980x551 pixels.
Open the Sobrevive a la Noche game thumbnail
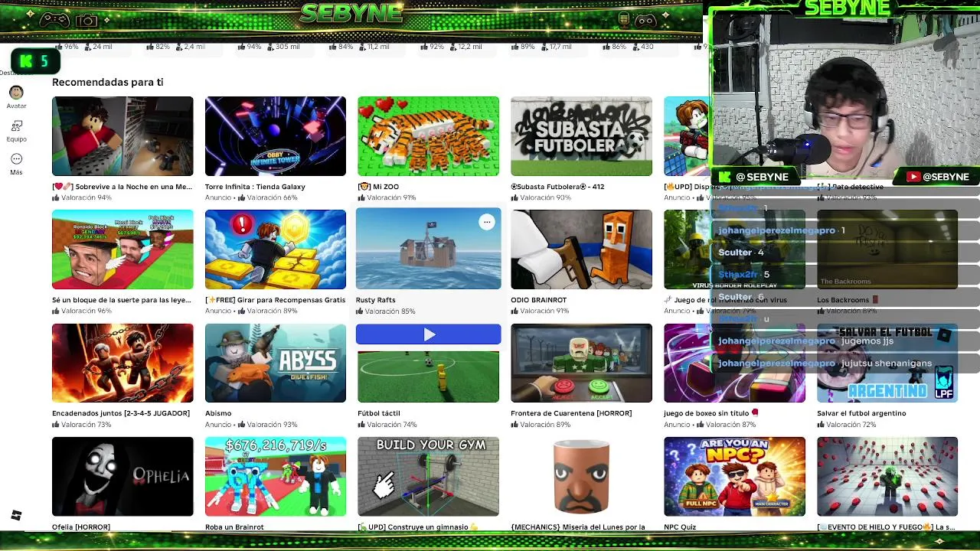coord(122,136)
